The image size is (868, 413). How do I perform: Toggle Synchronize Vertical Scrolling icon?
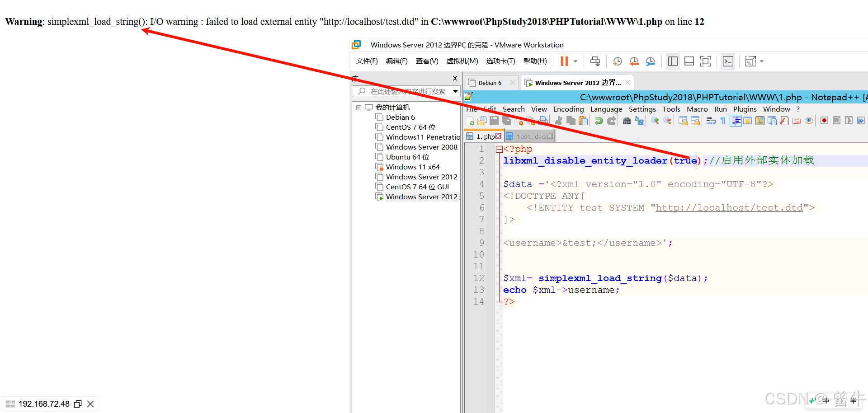point(683,121)
